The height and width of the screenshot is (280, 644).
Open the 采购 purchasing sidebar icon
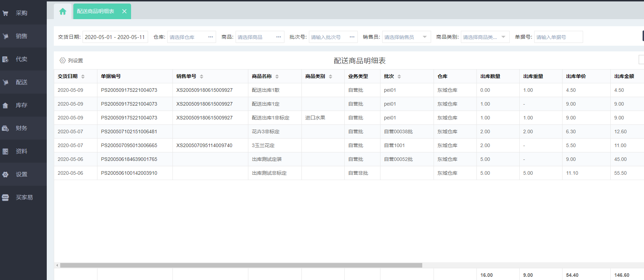[5, 13]
